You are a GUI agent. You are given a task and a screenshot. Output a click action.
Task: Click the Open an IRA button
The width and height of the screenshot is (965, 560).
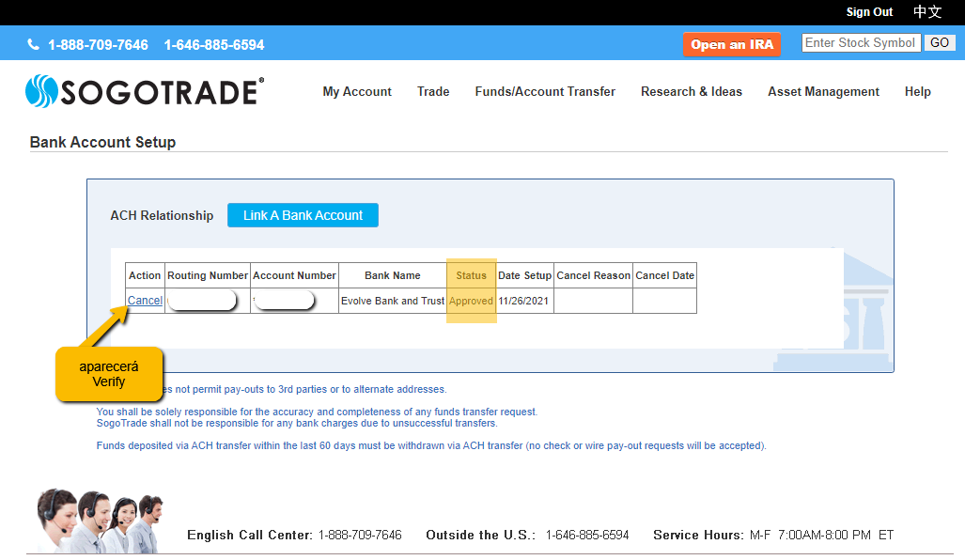pyautogui.click(x=732, y=44)
